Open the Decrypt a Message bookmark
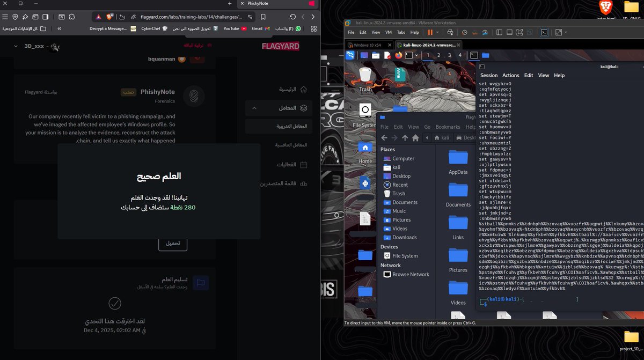The width and height of the screenshot is (644, 360). point(113,28)
